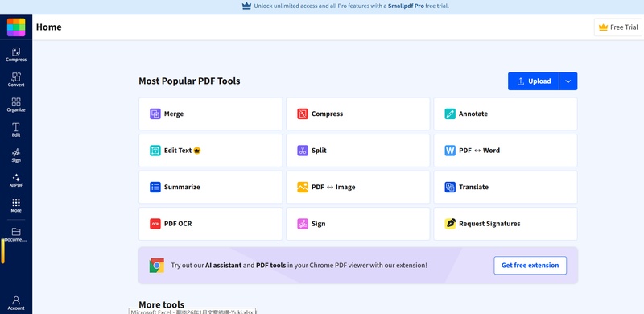
Task: Open Convert in the left sidebar
Action: click(x=16, y=80)
